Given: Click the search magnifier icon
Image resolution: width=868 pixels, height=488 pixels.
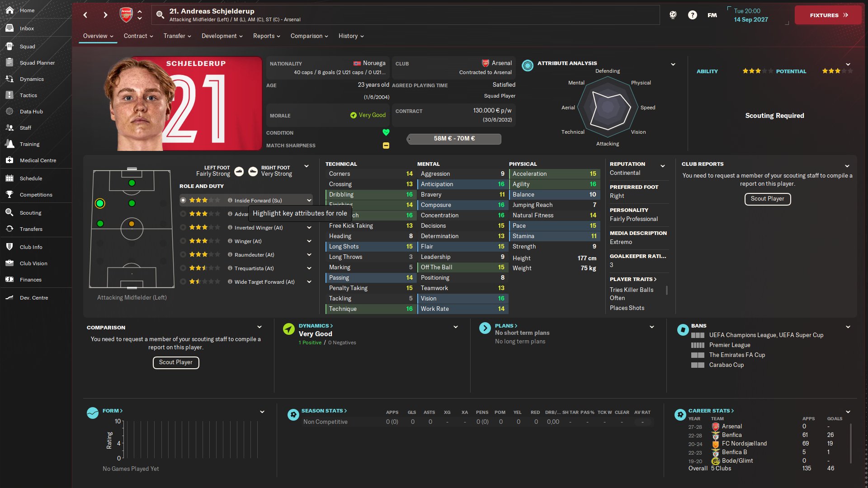Looking at the screenshot, I should 160,15.
